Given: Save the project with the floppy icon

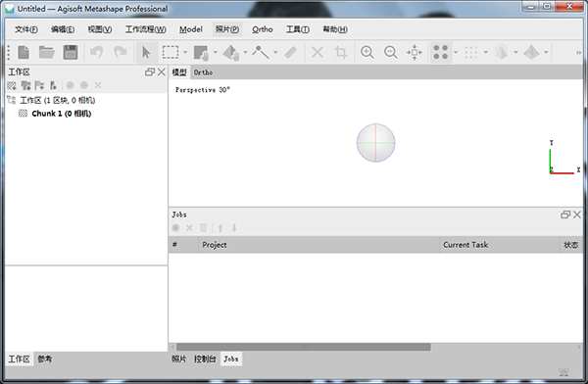Looking at the screenshot, I should (x=71, y=52).
